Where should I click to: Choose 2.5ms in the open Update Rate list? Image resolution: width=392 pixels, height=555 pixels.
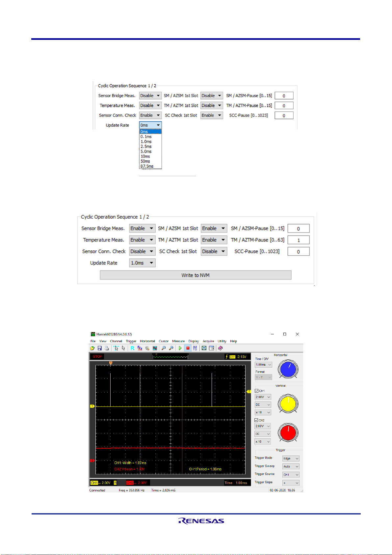(150, 147)
